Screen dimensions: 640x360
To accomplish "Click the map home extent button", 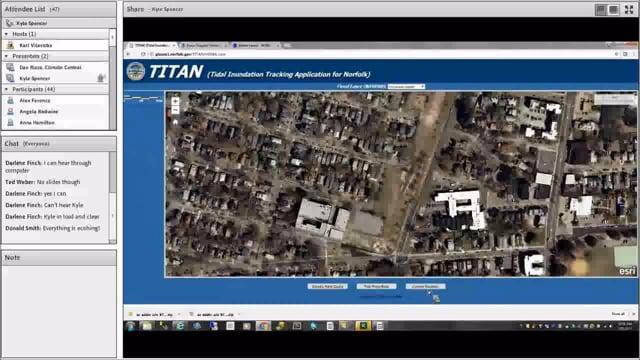I will pyautogui.click(x=175, y=122).
